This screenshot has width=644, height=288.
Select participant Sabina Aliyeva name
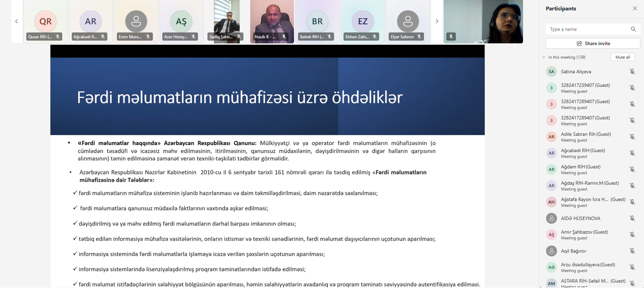tap(576, 71)
